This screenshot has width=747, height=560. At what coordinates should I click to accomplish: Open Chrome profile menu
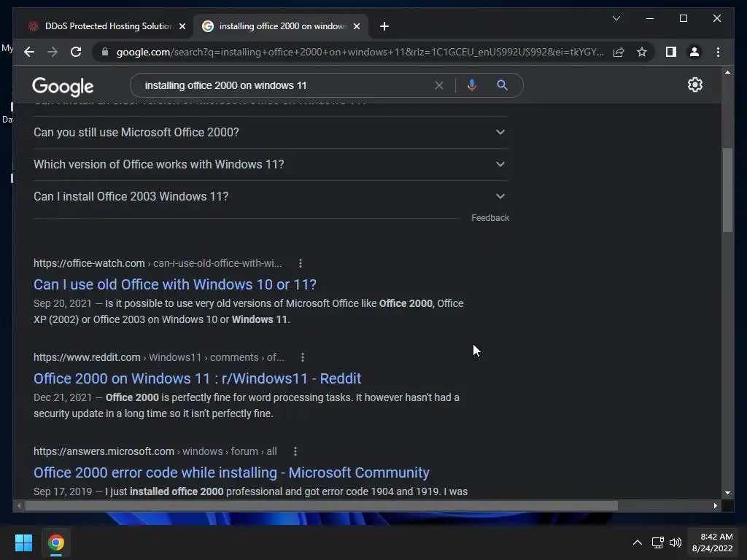(694, 52)
